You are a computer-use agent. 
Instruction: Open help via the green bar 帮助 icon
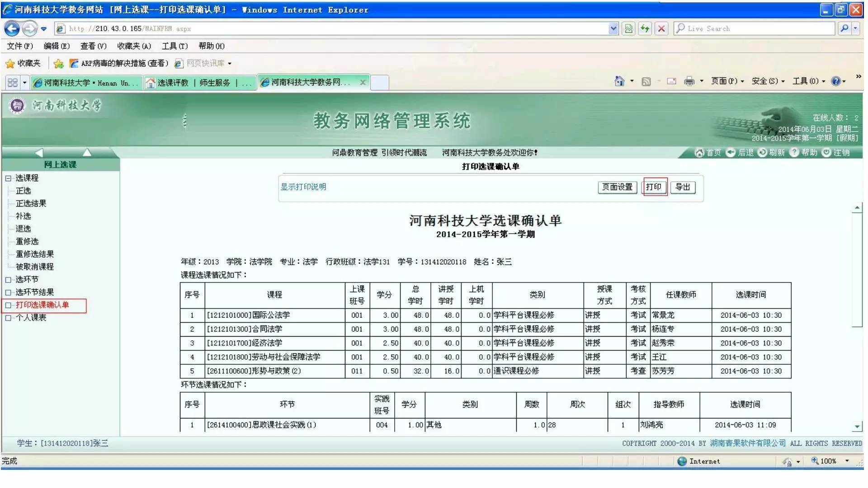click(x=794, y=153)
